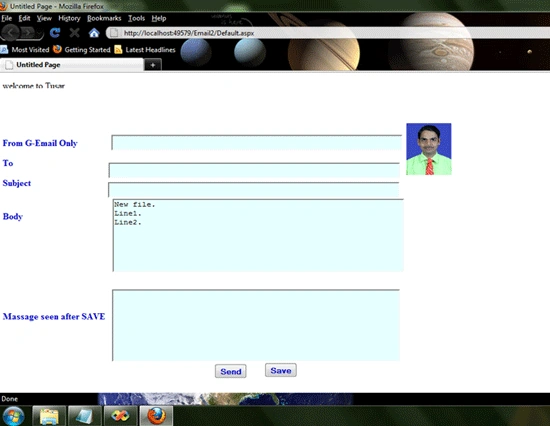Focus the From G-Email Only field
Viewport: 550px width, 426px height.
[257, 142]
